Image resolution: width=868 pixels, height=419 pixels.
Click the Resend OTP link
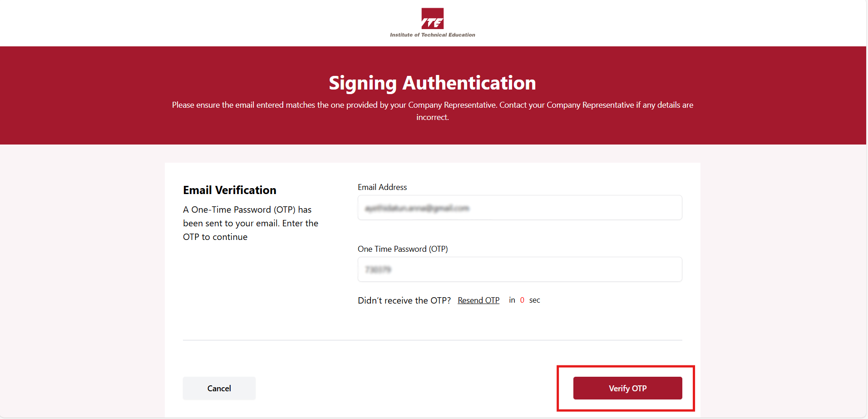478,300
